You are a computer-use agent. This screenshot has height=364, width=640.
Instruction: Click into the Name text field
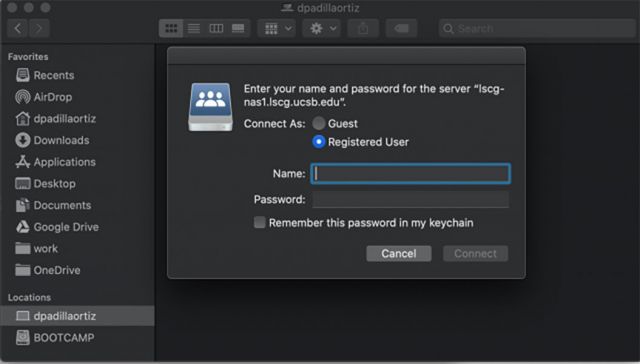(411, 174)
